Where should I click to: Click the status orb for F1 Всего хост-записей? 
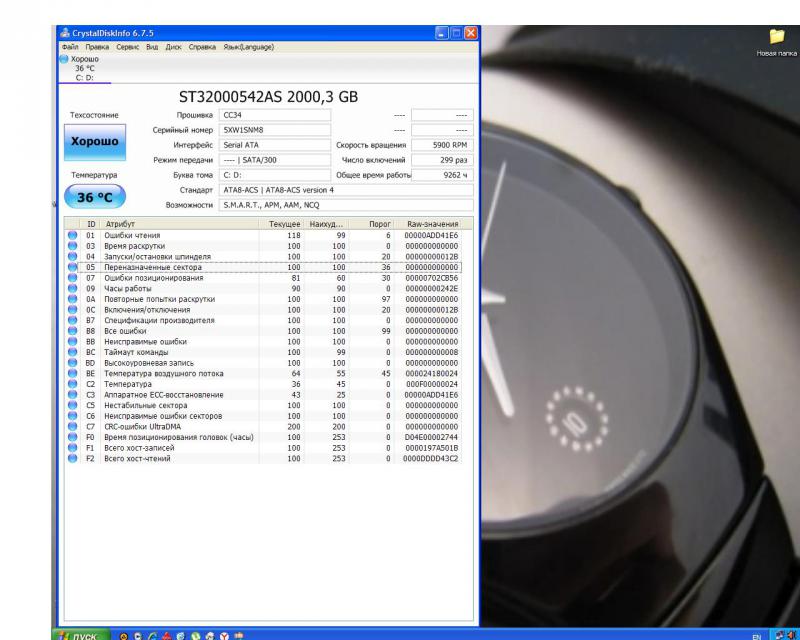pos(72,448)
